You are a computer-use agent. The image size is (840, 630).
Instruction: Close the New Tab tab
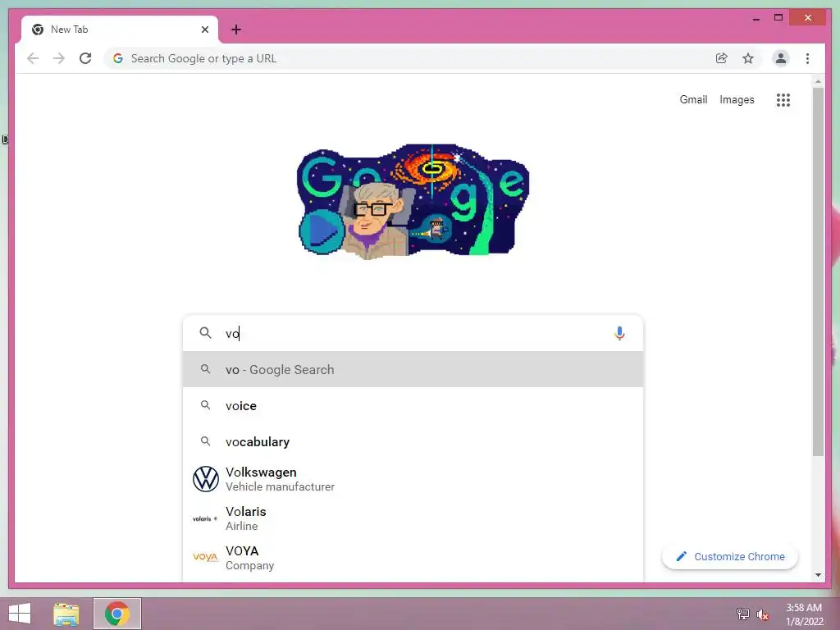pyautogui.click(x=204, y=30)
